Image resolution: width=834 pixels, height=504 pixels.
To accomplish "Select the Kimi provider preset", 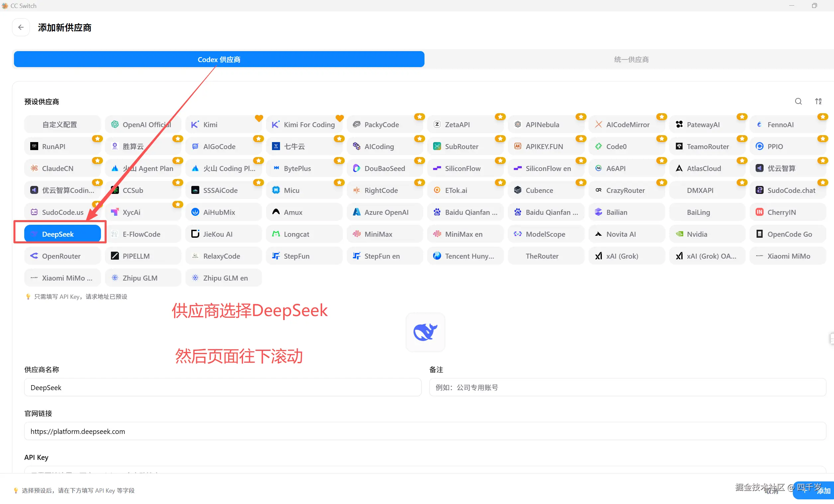I will pyautogui.click(x=224, y=125).
